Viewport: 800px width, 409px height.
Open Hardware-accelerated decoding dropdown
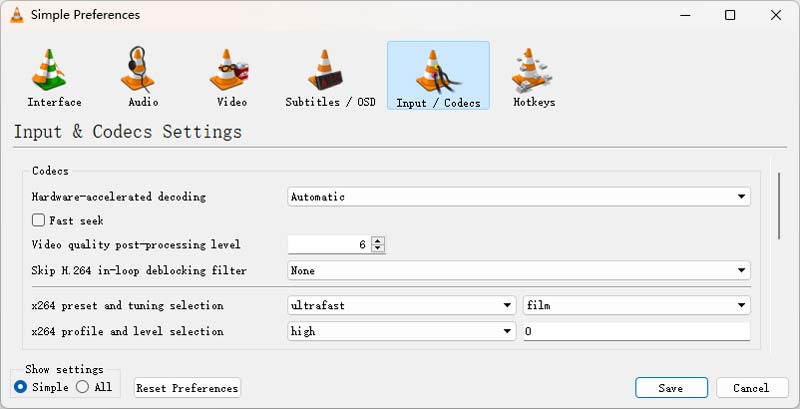click(x=518, y=197)
